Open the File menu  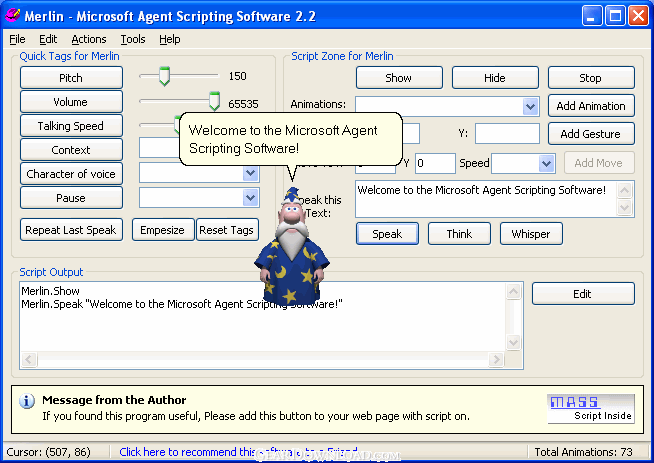click(x=17, y=39)
